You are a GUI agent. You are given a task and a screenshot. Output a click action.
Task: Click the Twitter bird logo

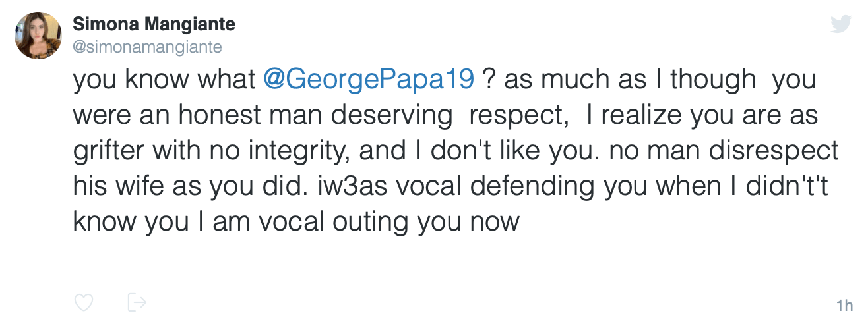840,25
